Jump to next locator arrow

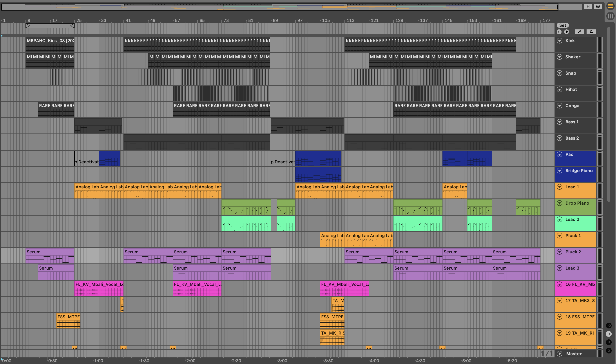click(566, 32)
